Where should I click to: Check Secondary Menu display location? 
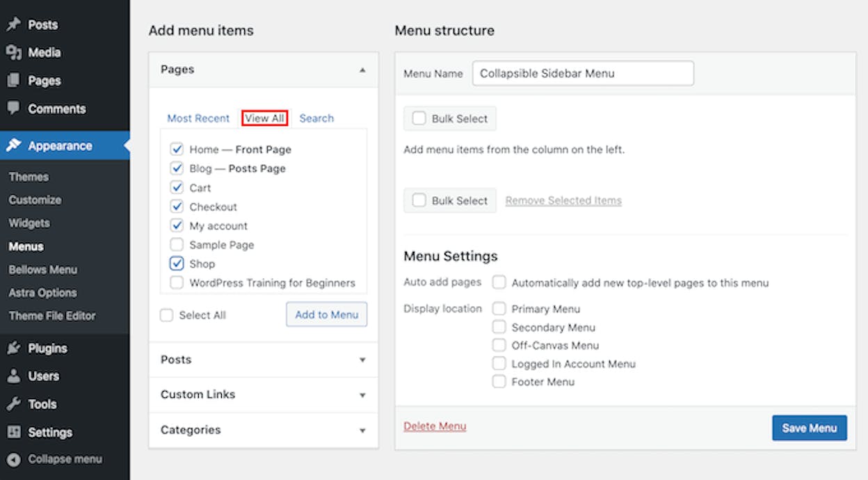(499, 327)
